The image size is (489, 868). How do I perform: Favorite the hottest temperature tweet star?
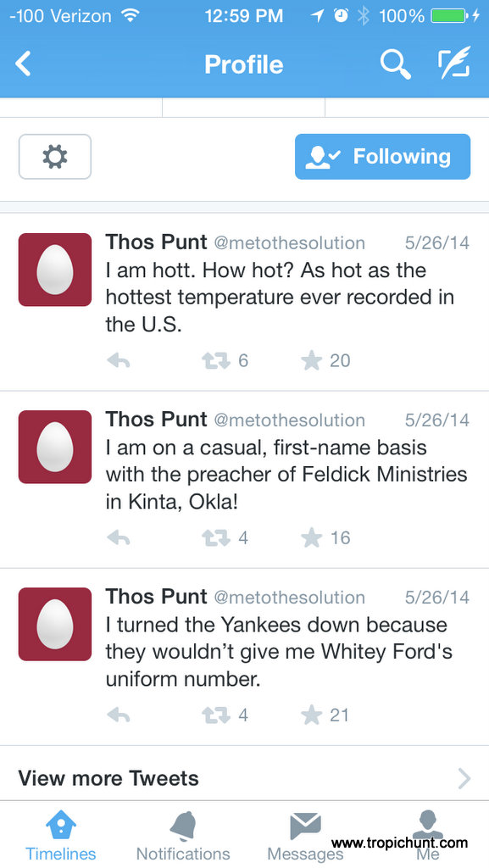pos(311,361)
